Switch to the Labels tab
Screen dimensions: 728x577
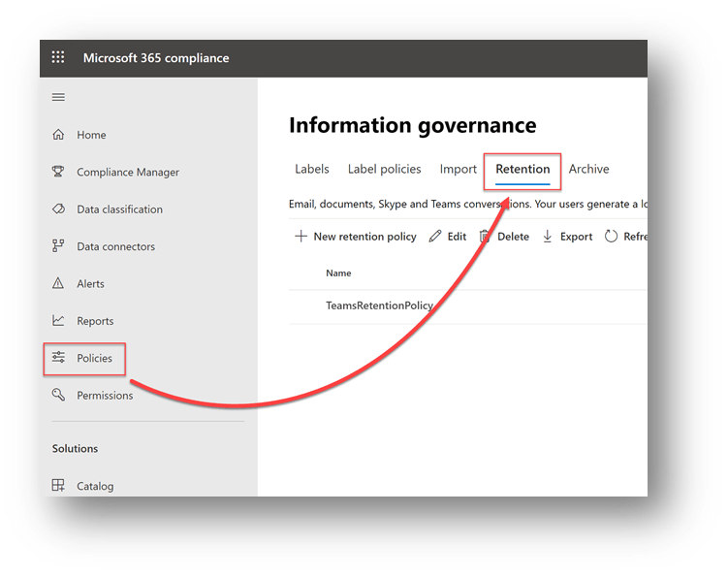[x=312, y=169]
